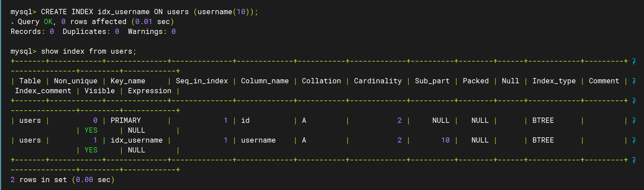Click the idx_username key name cell
The height and width of the screenshot is (190, 644).
137,140
